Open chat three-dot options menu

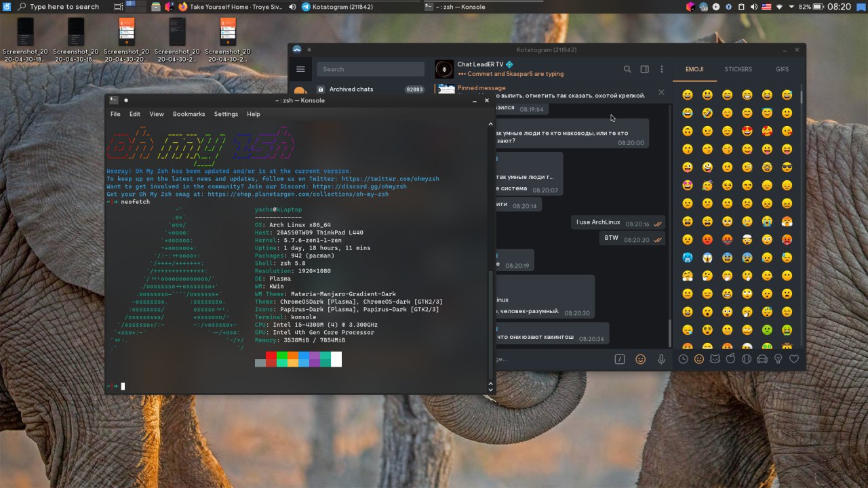click(662, 69)
